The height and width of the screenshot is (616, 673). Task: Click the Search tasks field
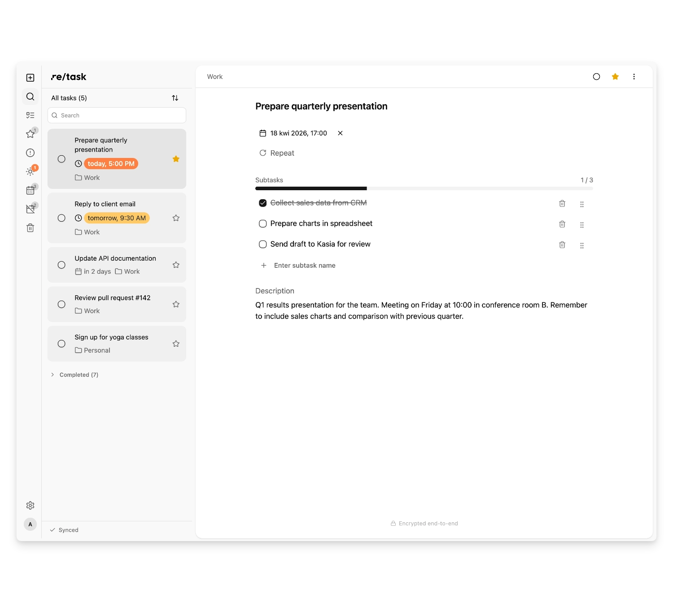(117, 115)
